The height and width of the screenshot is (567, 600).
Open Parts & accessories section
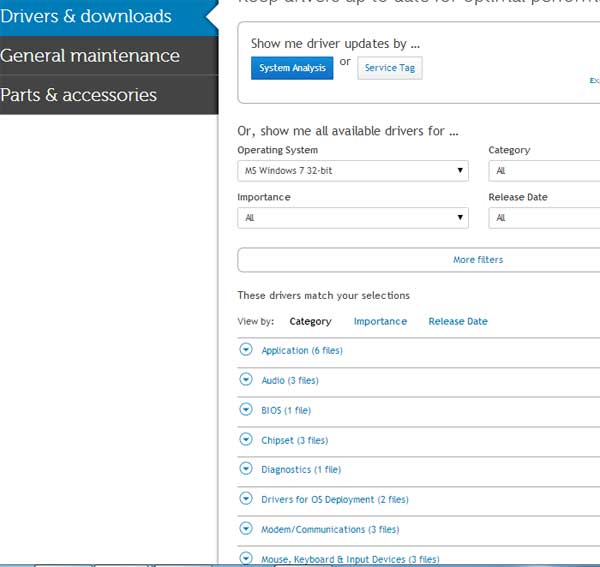(100, 95)
